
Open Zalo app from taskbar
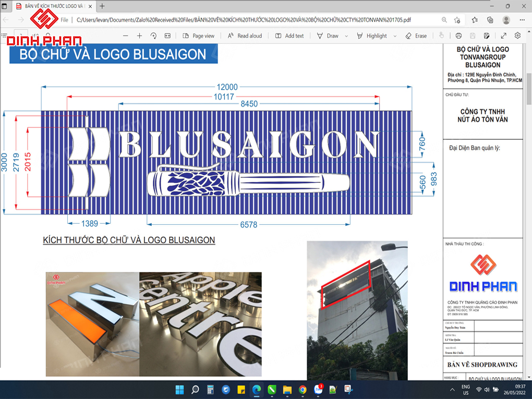[318, 390]
